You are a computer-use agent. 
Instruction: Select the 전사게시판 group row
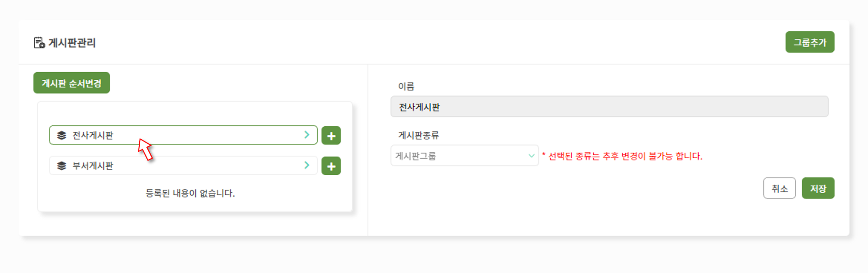click(183, 135)
